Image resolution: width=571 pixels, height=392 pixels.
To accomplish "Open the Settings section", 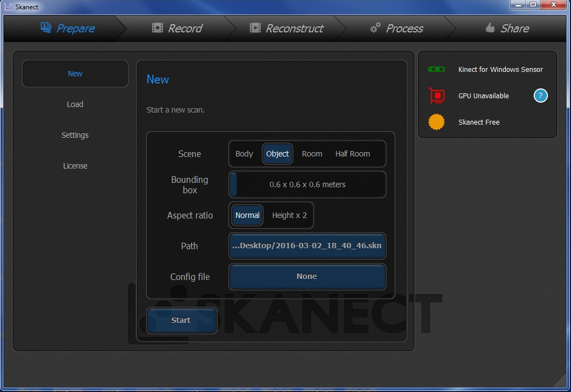I will (x=75, y=135).
